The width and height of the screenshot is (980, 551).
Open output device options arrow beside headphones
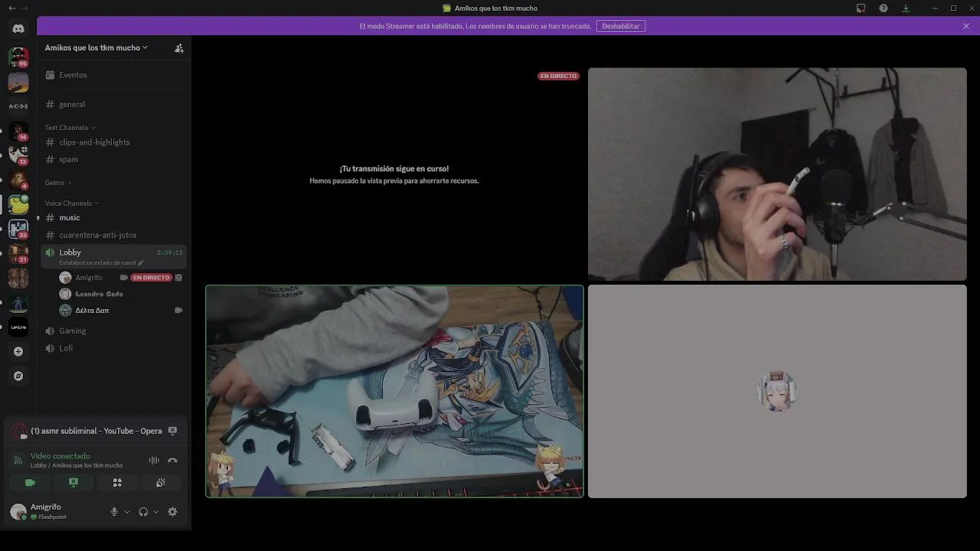(156, 512)
